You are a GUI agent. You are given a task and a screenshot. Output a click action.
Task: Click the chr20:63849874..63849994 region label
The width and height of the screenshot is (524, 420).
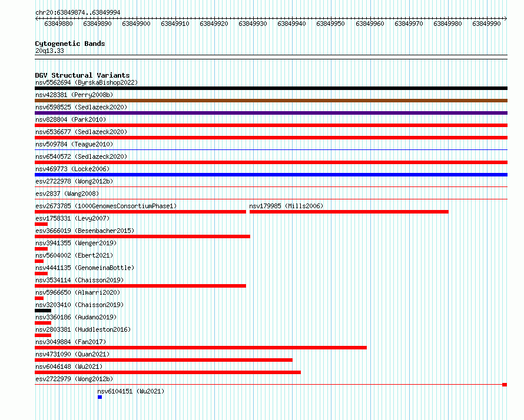(78, 12)
